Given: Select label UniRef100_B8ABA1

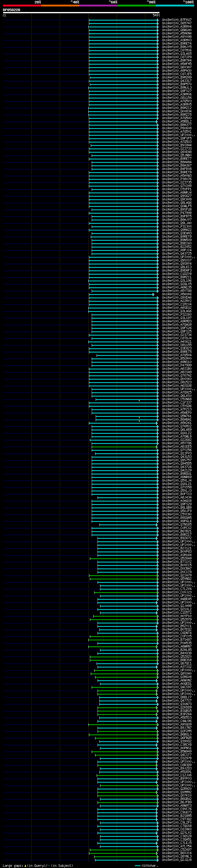Looking at the screenshot, I should point(177,419).
